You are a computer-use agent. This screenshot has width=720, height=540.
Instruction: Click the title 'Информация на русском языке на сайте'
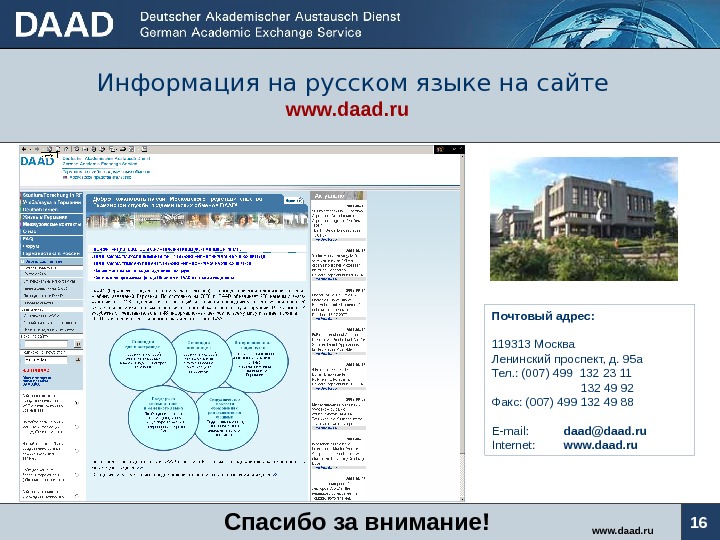pos(352,83)
